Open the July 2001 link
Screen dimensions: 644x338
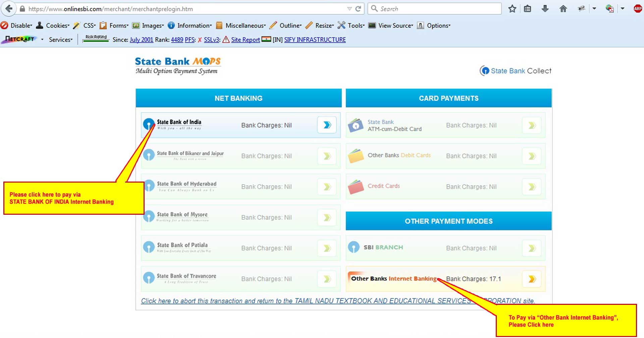141,40
